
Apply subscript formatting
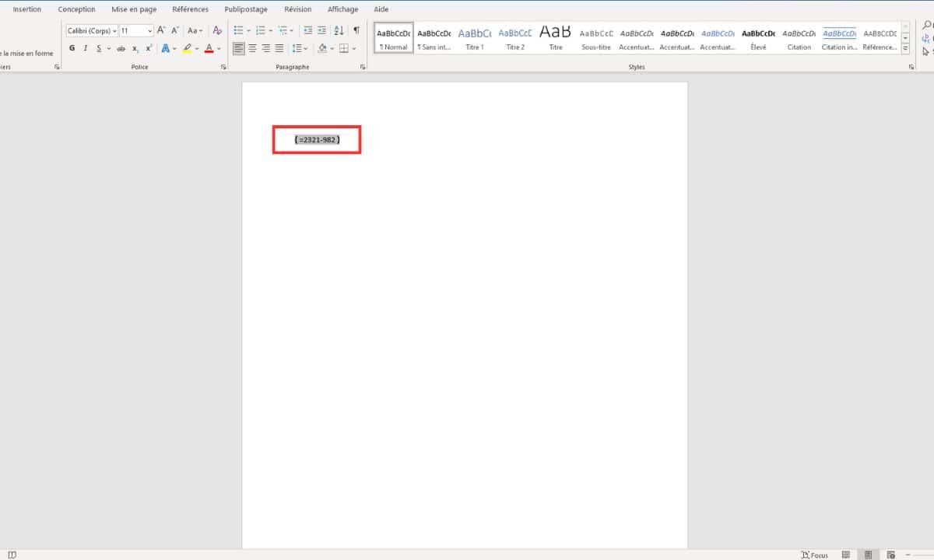135,48
